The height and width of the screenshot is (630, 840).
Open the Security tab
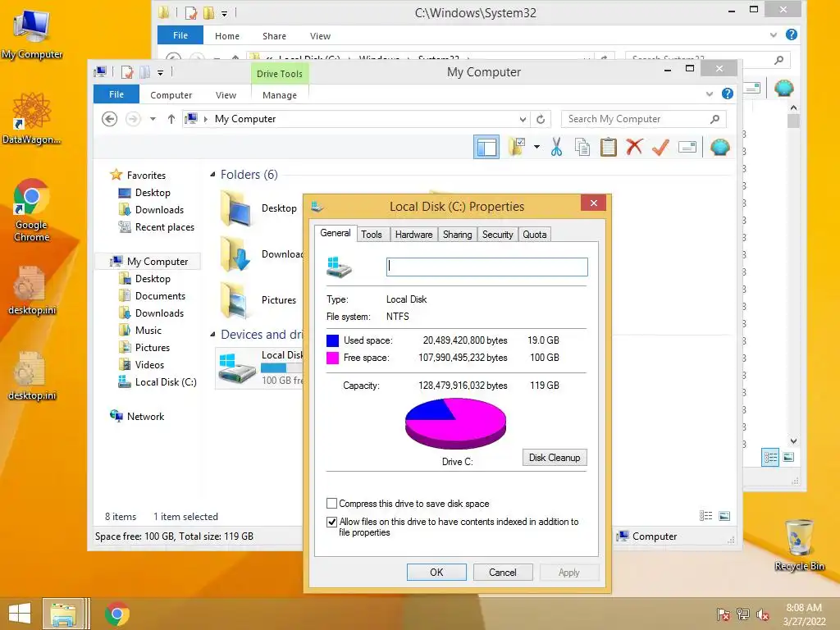497,235
